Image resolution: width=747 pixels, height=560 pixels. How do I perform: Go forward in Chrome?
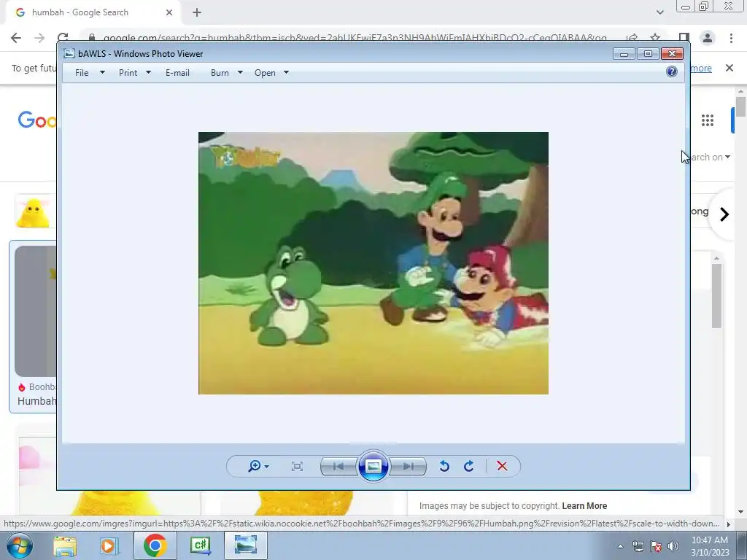pyautogui.click(x=39, y=38)
